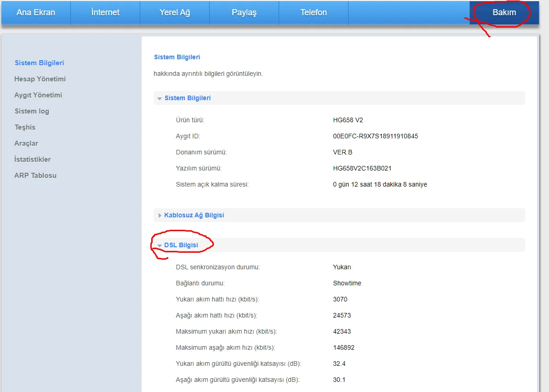
Task: Click the hardware version value VER.B
Action: click(x=343, y=152)
